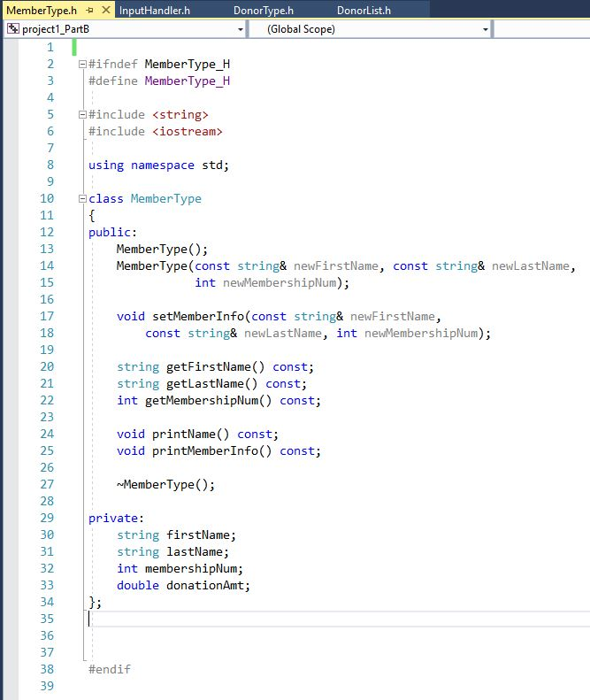
Task: Click printName() declaration
Action: (197, 435)
